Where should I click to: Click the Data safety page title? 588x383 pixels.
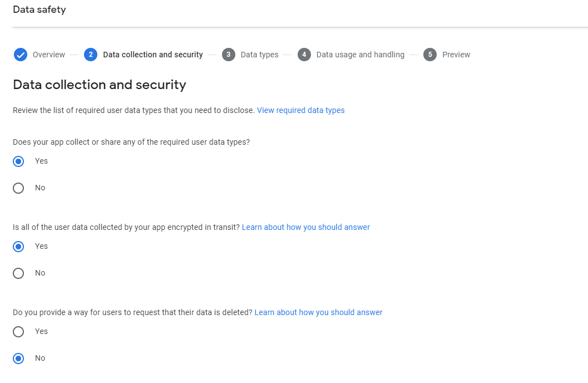click(x=39, y=9)
